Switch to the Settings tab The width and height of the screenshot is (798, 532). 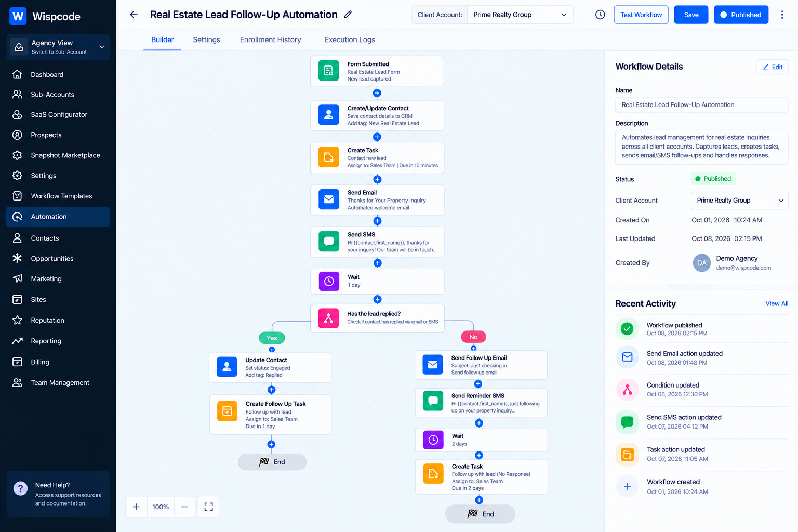206,40
